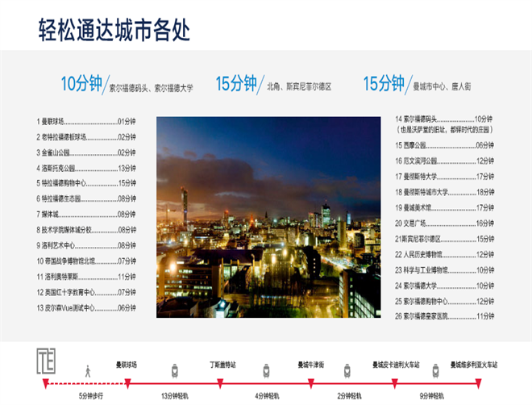Select list row 19 曼城美术馆

click(444, 208)
